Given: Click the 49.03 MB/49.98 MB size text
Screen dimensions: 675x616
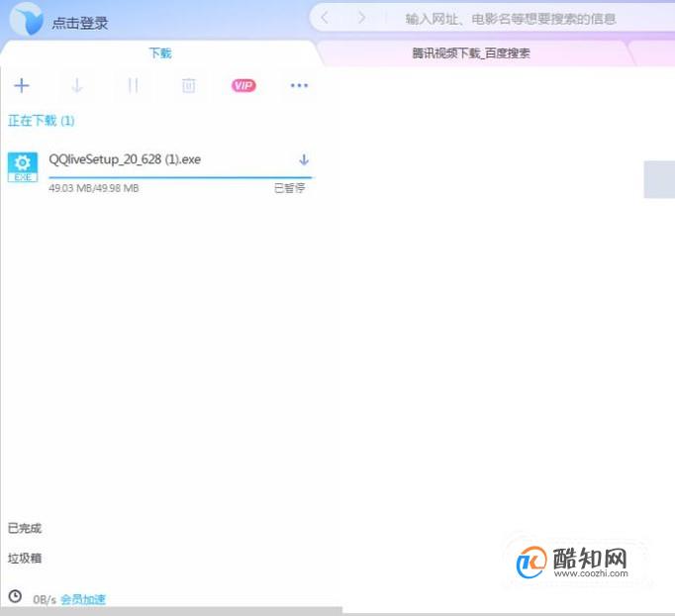Looking at the screenshot, I should (x=94, y=188).
